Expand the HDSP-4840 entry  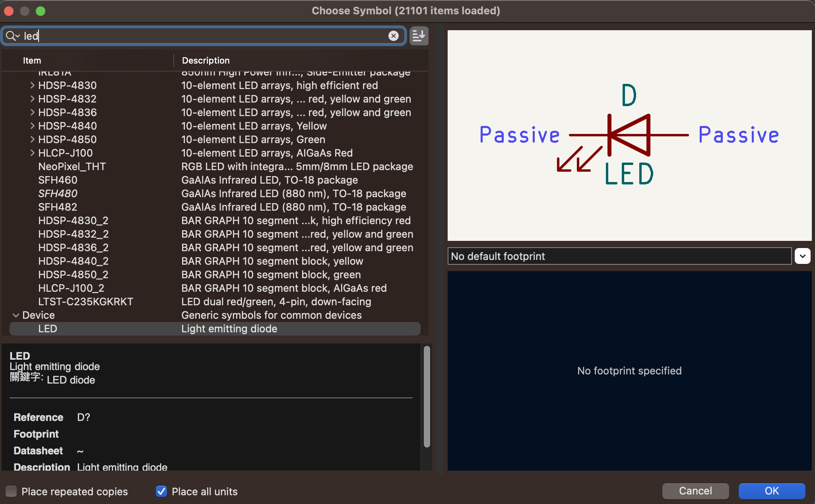point(33,126)
